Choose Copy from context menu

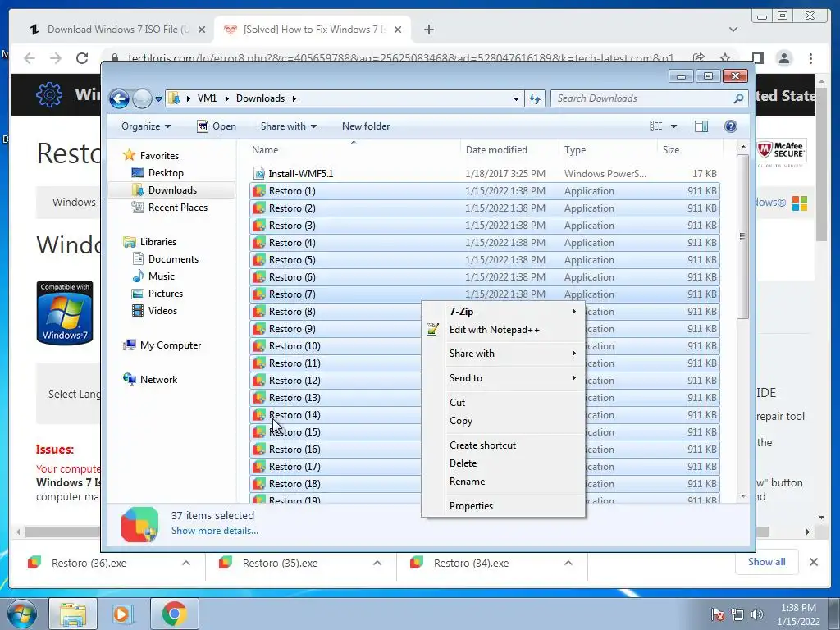pyautogui.click(x=504, y=421)
